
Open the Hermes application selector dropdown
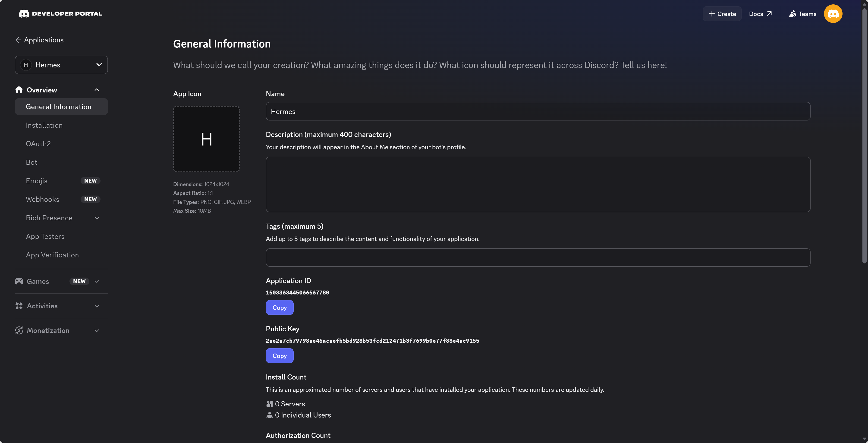click(x=61, y=65)
